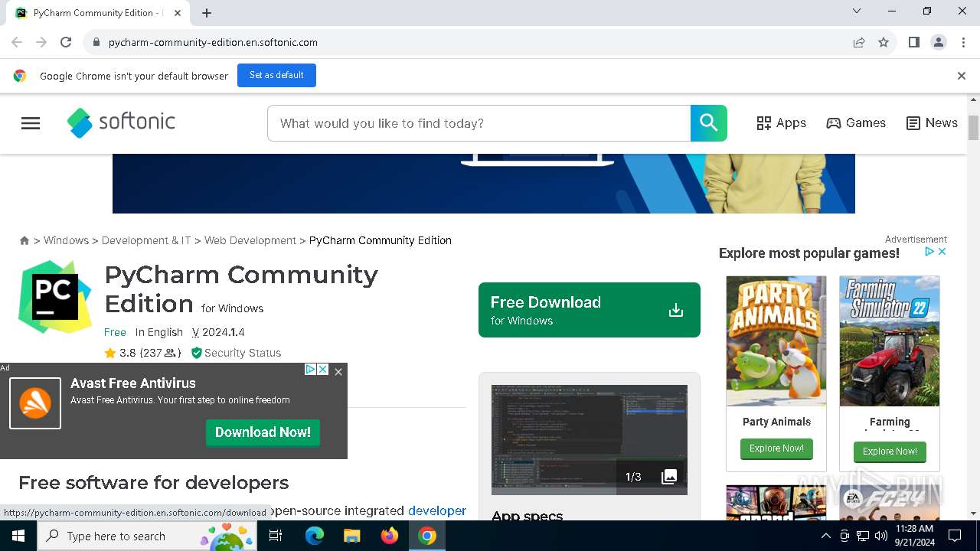The width and height of the screenshot is (980, 551).
Task: Click the gallery images icon
Action: tap(669, 477)
